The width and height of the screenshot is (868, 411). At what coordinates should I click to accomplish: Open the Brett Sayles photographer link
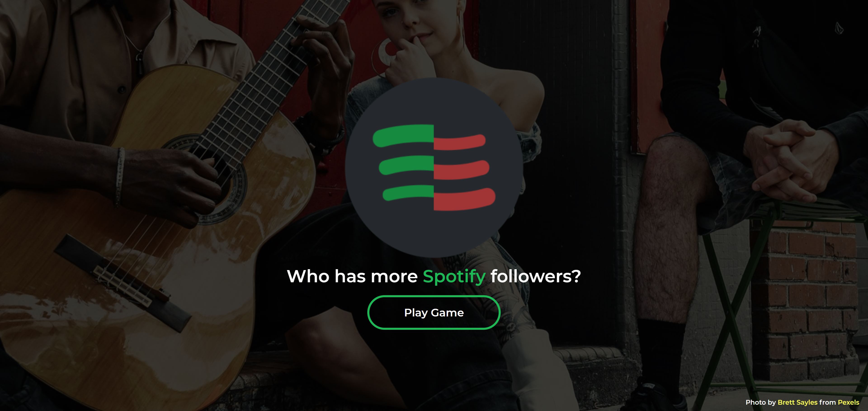point(797,402)
